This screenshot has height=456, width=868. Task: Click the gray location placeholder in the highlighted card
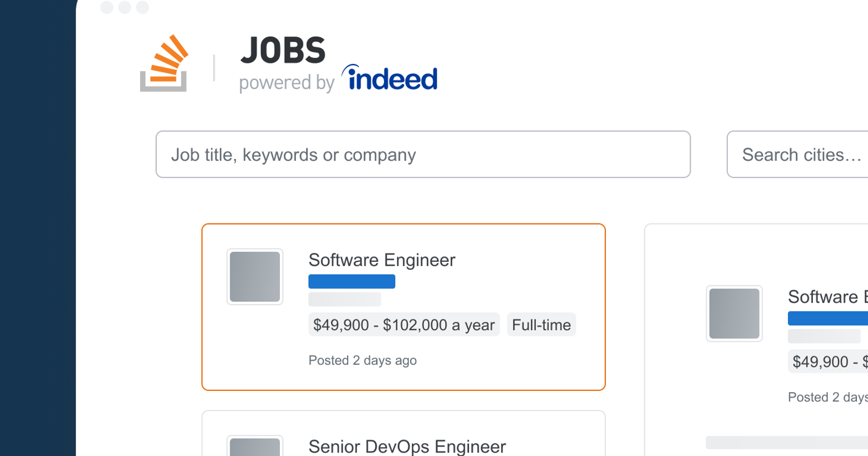coord(344,299)
